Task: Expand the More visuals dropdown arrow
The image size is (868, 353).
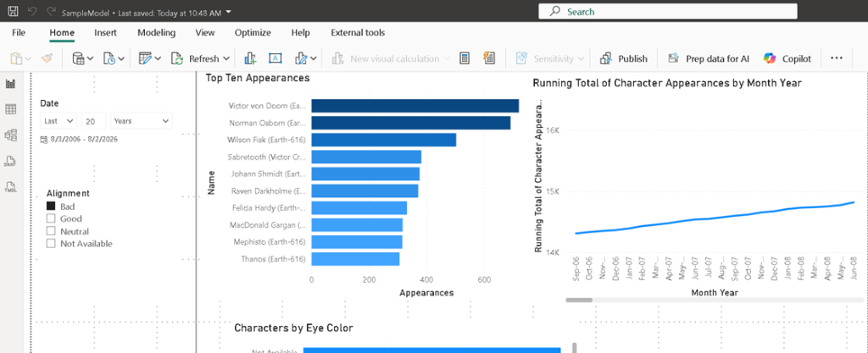Action: tap(314, 58)
